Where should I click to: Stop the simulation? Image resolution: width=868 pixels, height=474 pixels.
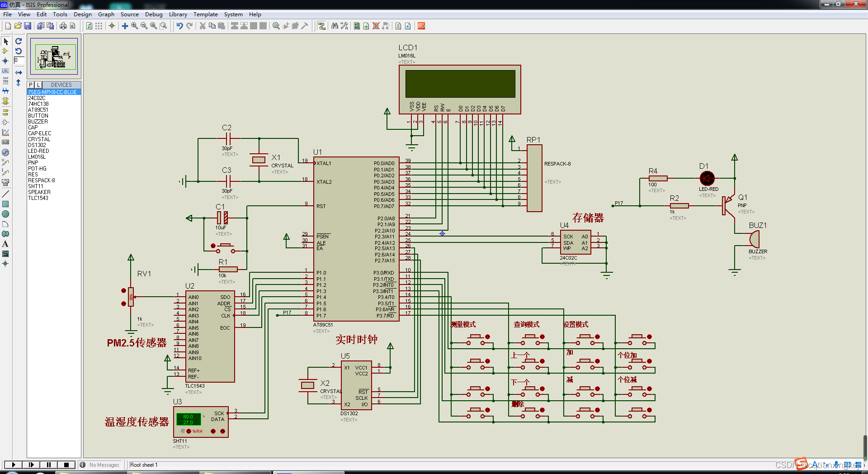pyautogui.click(x=66, y=465)
